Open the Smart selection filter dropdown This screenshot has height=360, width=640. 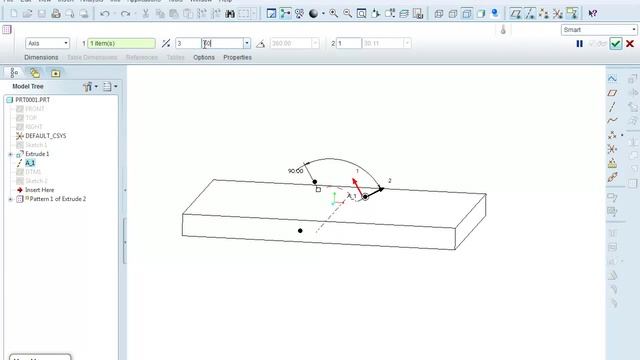[599, 30]
